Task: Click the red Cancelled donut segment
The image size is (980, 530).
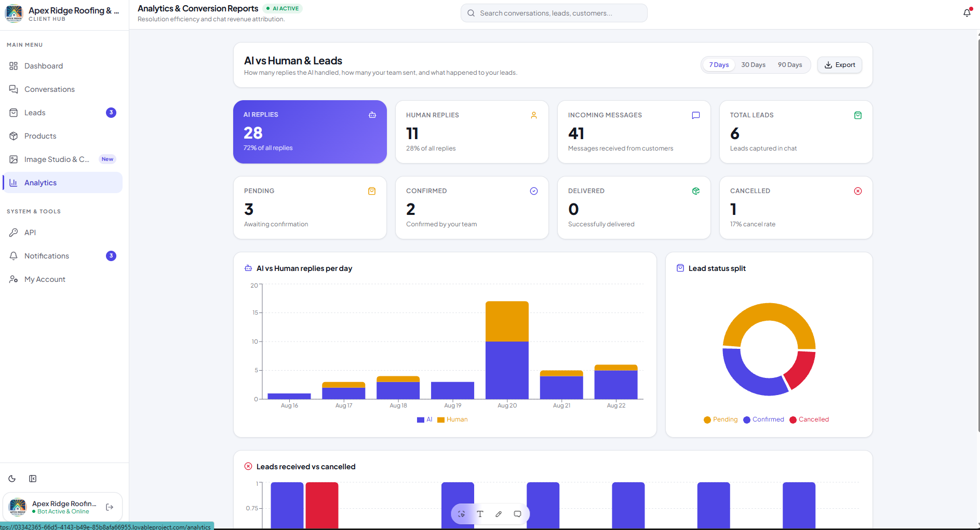Action: (801, 370)
